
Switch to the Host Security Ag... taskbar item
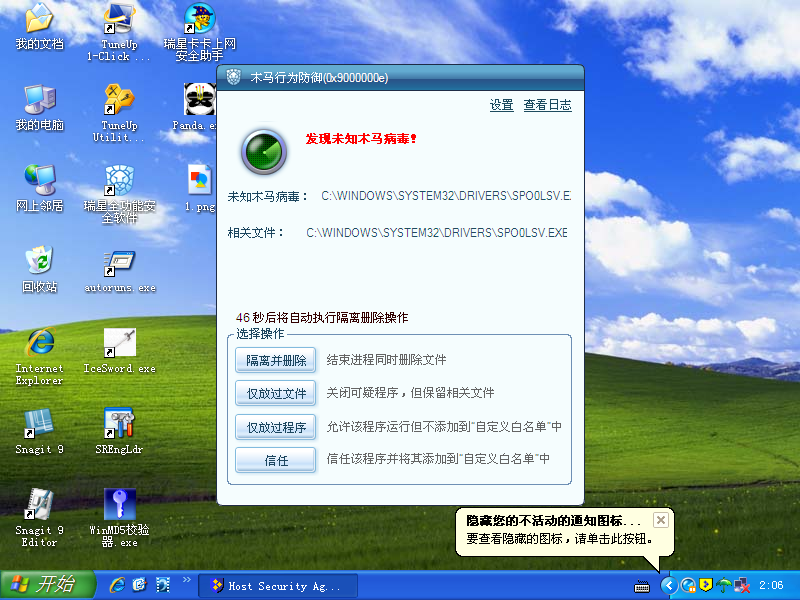click(x=278, y=586)
